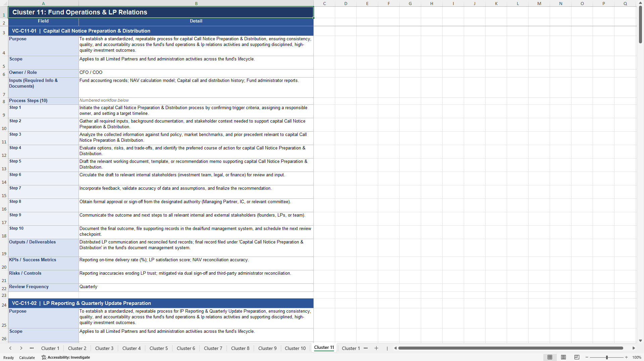
Task: Select the 'KPIs / Success Metrics' cell
Action: tap(43, 263)
